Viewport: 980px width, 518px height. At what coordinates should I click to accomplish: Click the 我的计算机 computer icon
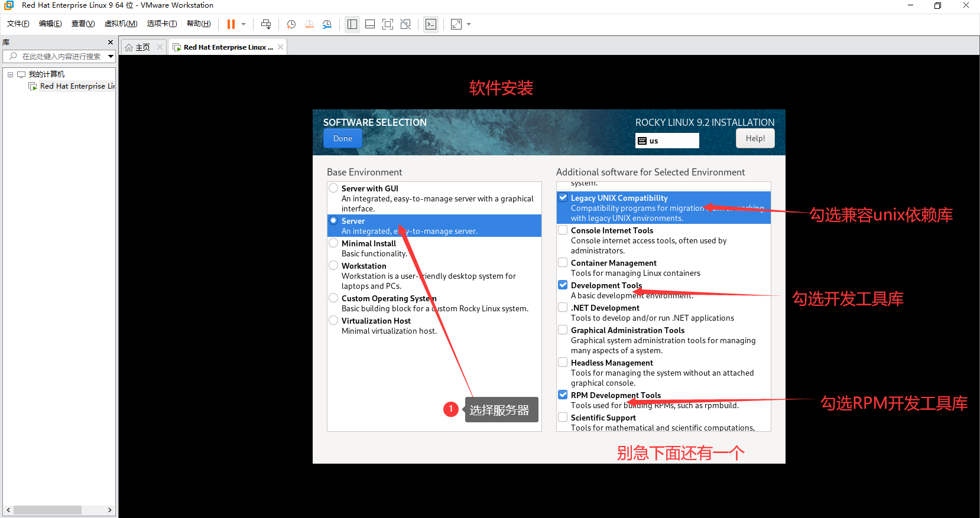(22, 74)
